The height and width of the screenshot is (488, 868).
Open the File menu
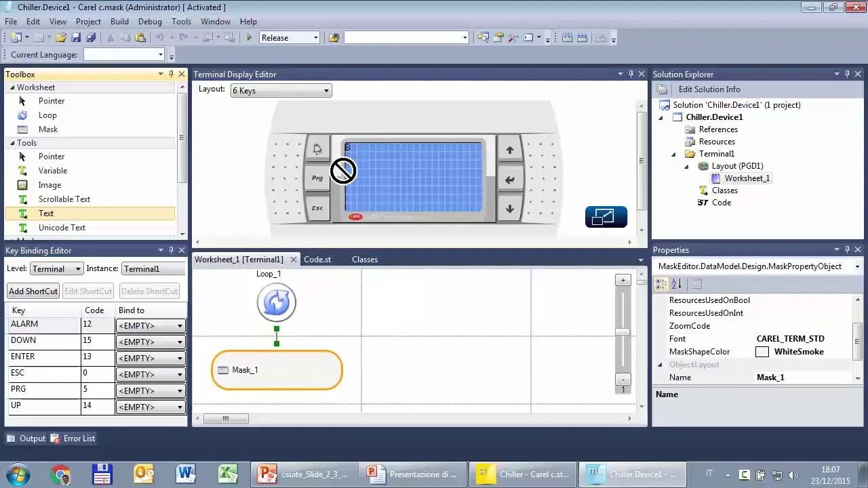click(x=11, y=22)
